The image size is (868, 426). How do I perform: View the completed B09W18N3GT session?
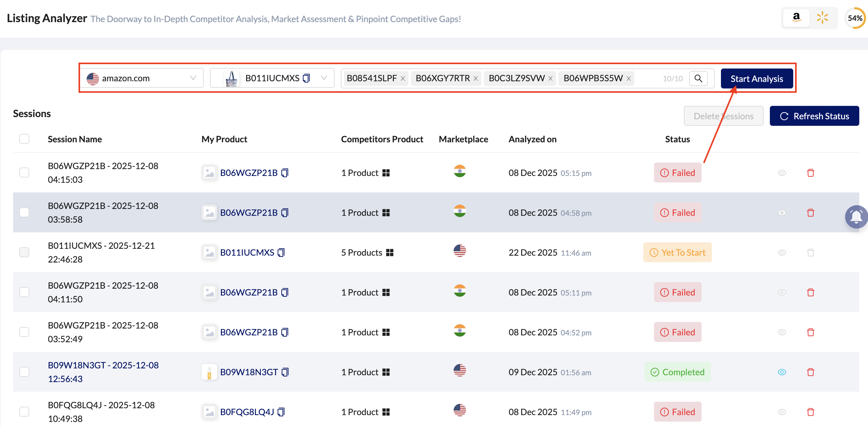782,372
